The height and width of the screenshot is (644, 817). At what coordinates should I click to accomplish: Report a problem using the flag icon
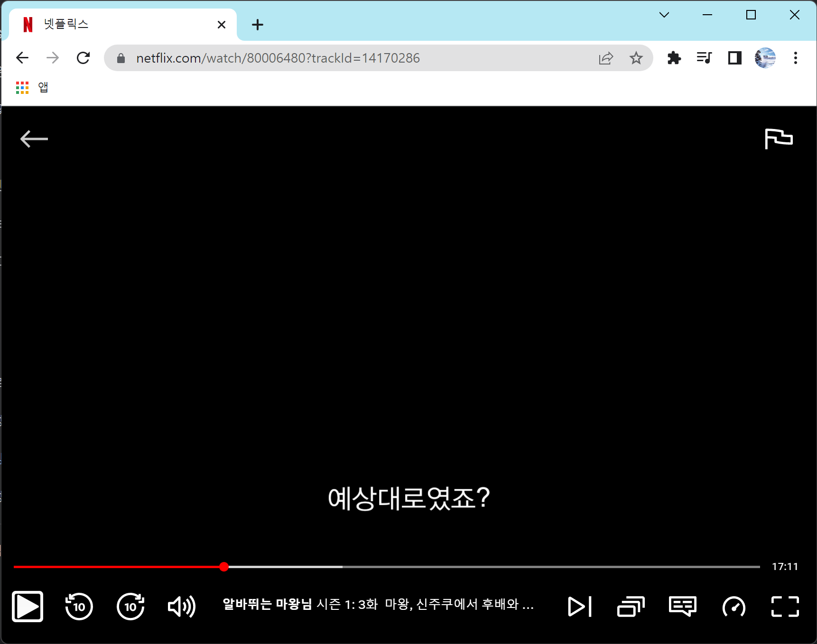click(779, 138)
